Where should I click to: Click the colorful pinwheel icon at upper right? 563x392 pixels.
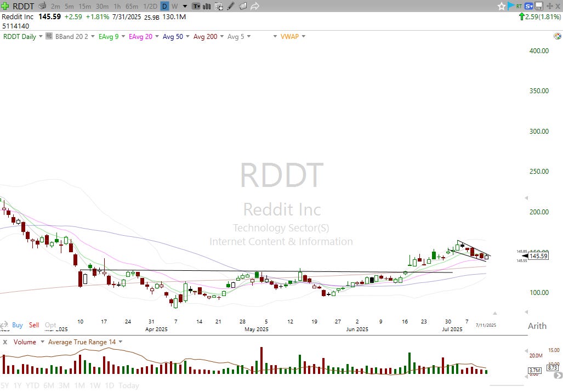(x=558, y=36)
